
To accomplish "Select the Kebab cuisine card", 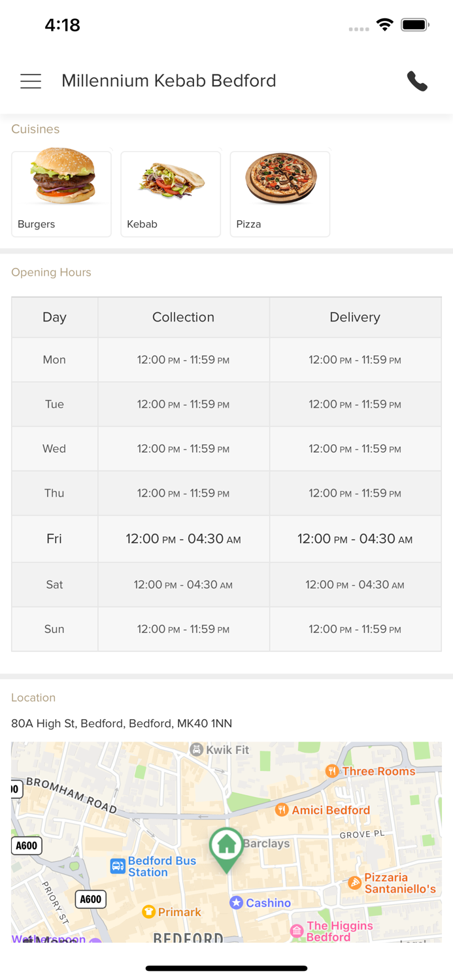I will 171,193.
